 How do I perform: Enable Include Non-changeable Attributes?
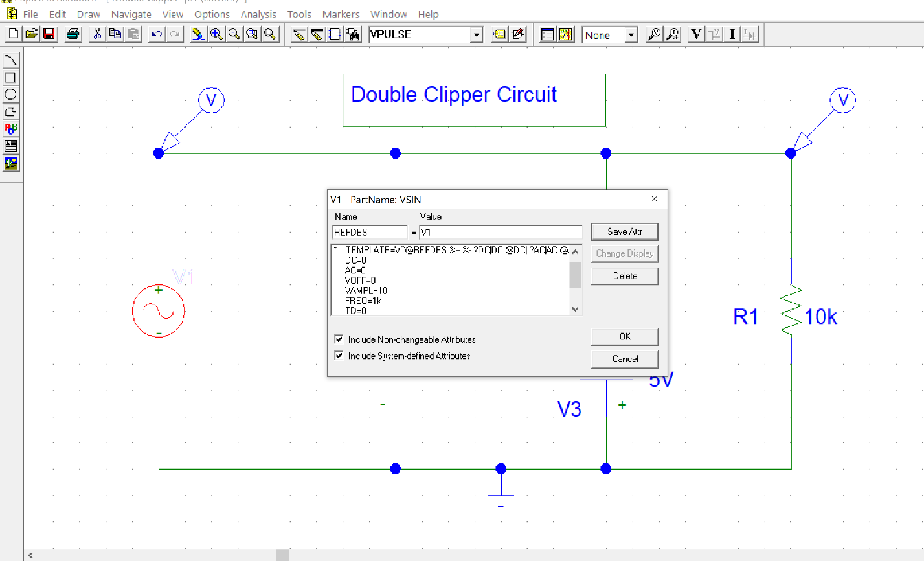point(339,339)
